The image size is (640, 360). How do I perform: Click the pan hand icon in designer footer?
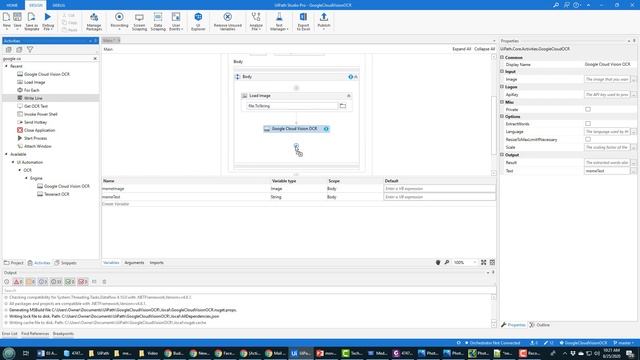click(x=438, y=262)
